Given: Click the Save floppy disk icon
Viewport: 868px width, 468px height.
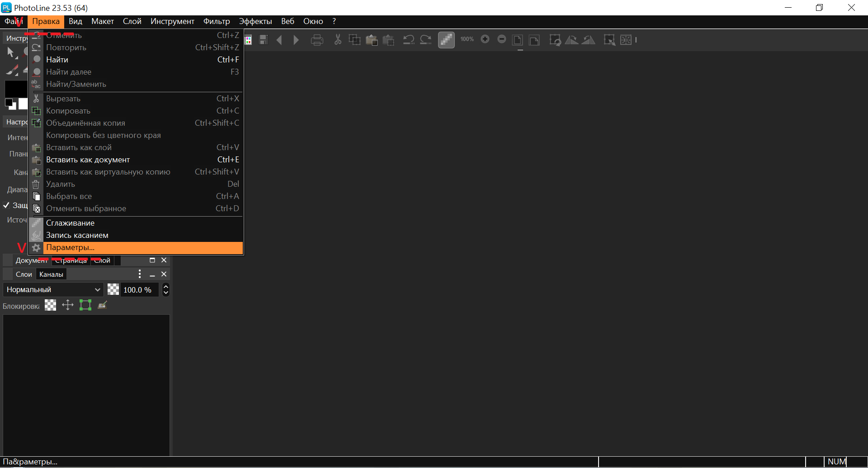Looking at the screenshot, I should coord(263,40).
